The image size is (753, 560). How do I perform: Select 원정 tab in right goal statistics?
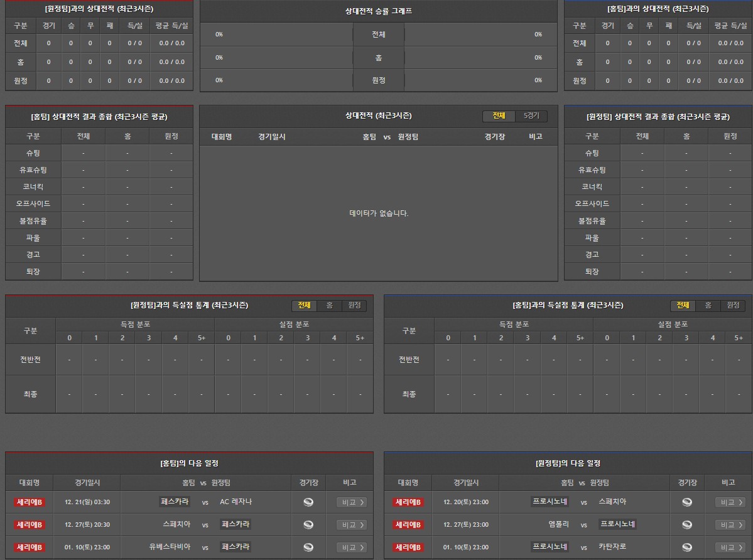point(733,305)
